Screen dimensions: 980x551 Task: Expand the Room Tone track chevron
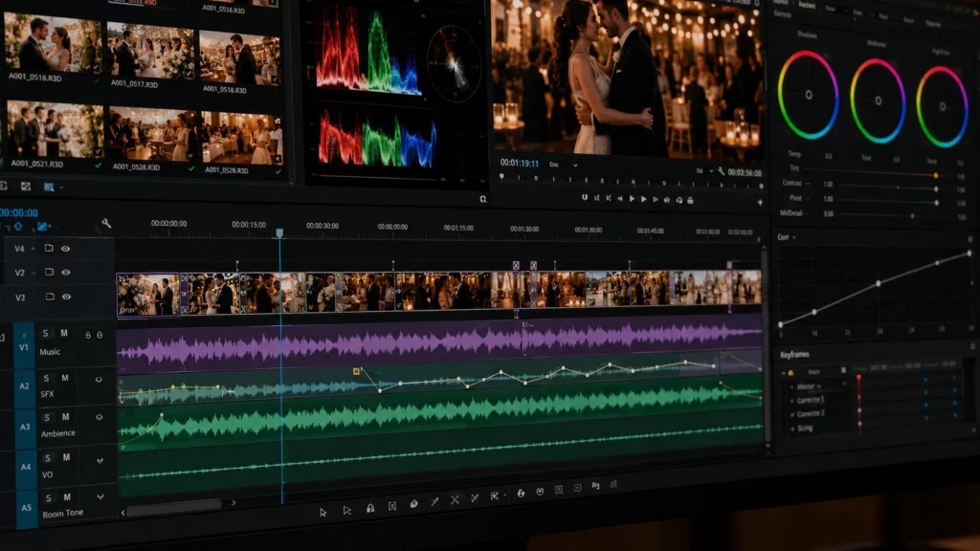[x=100, y=497]
